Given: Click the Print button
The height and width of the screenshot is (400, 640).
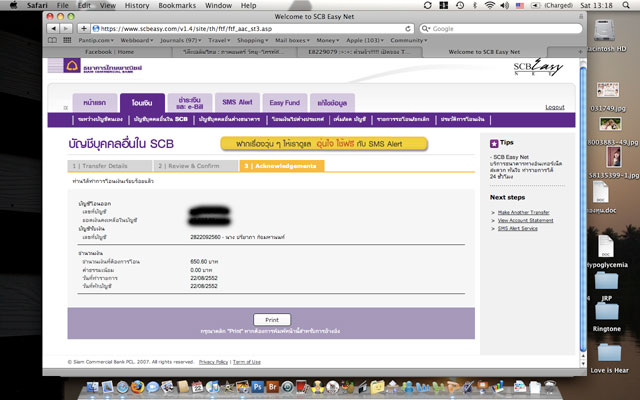Looking at the screenshot, I should pyautogui.click(x=272, y=320).
